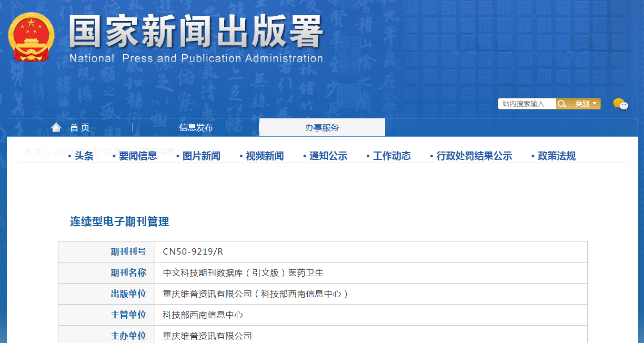Click the 站内搜索输入 search field

pyautogui.click(x=527, y=104)
